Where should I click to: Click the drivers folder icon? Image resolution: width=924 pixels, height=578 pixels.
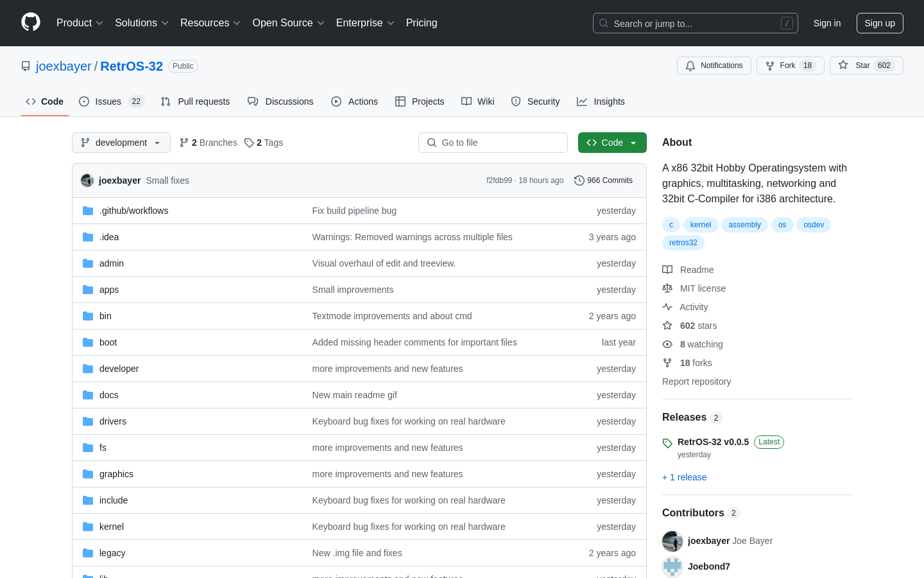[88, 421]
